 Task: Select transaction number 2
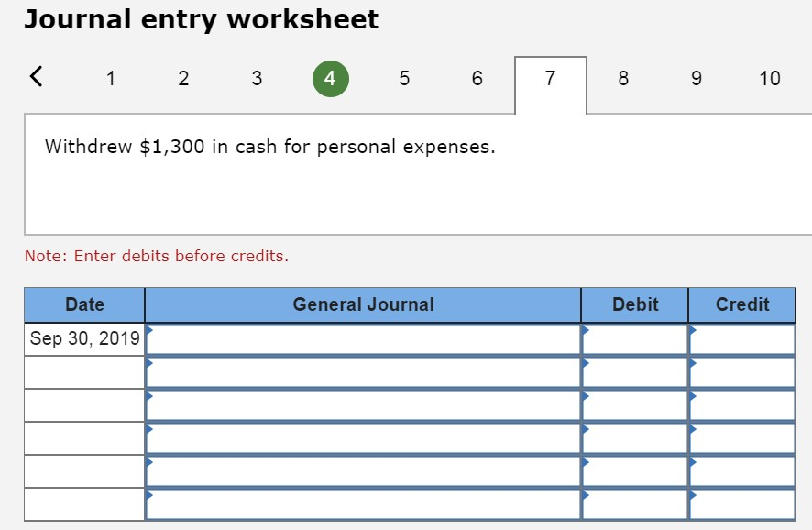click(x=183, y=78)
